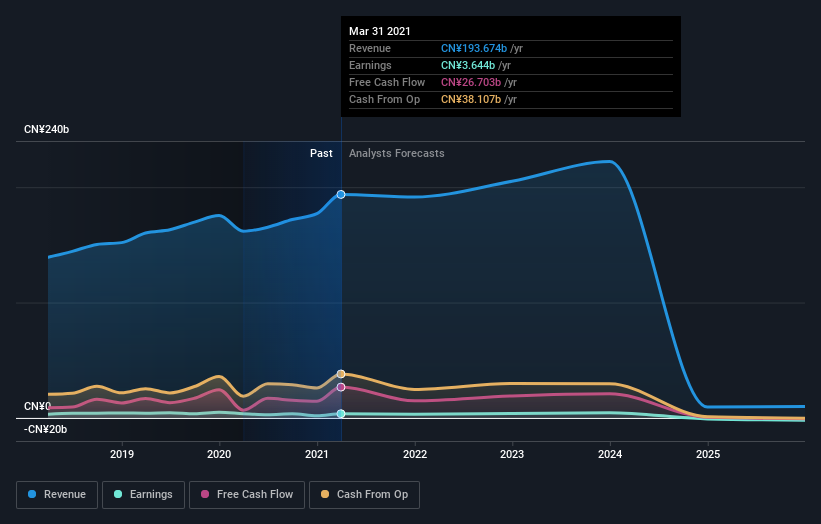
Task: Click the -CN¥20b y-axis label
Action: (46, 429)
